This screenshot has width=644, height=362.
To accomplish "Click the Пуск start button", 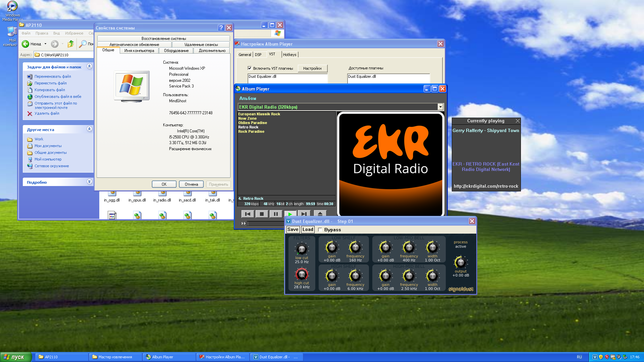I will tap(16, 357).
